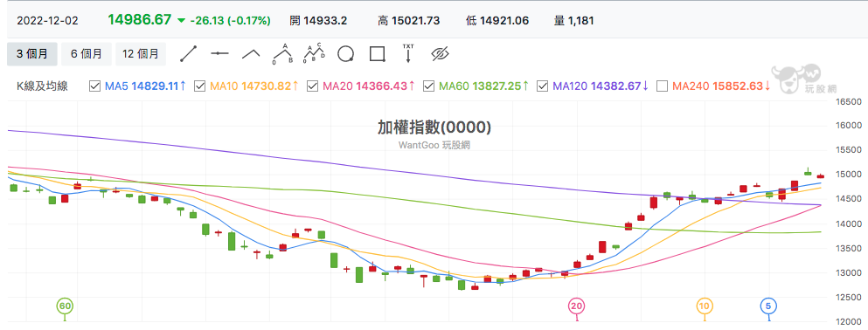Click the green 60 marker on the time axis
The width and height of the screenshot is (868, 330).
(x=66, y=306)
